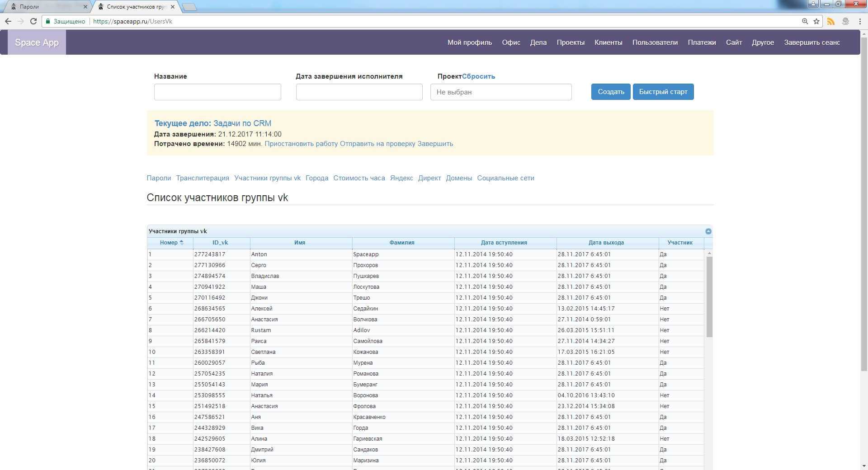Focus the Название input field
This screenshot has width=868, height=470.
click(x=217, y=92)
